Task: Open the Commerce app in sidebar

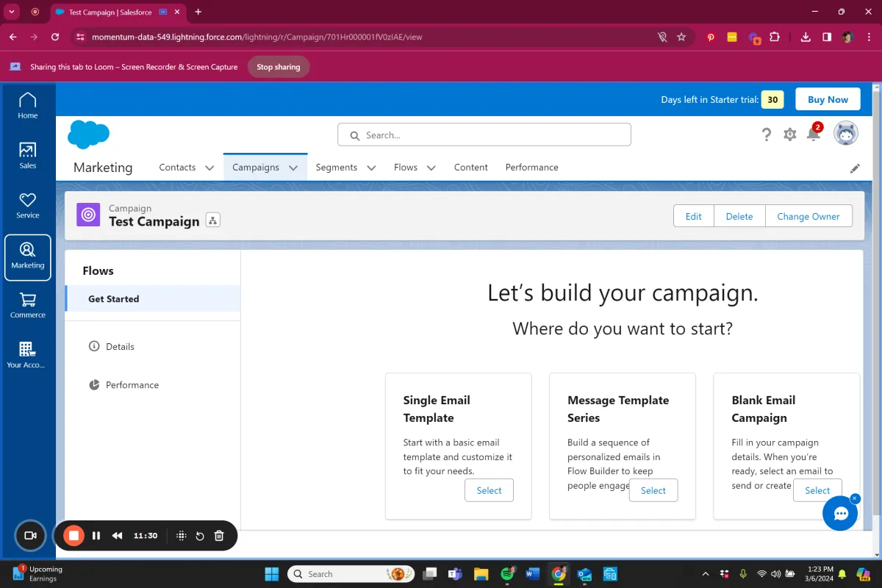Action: (28, 305)
